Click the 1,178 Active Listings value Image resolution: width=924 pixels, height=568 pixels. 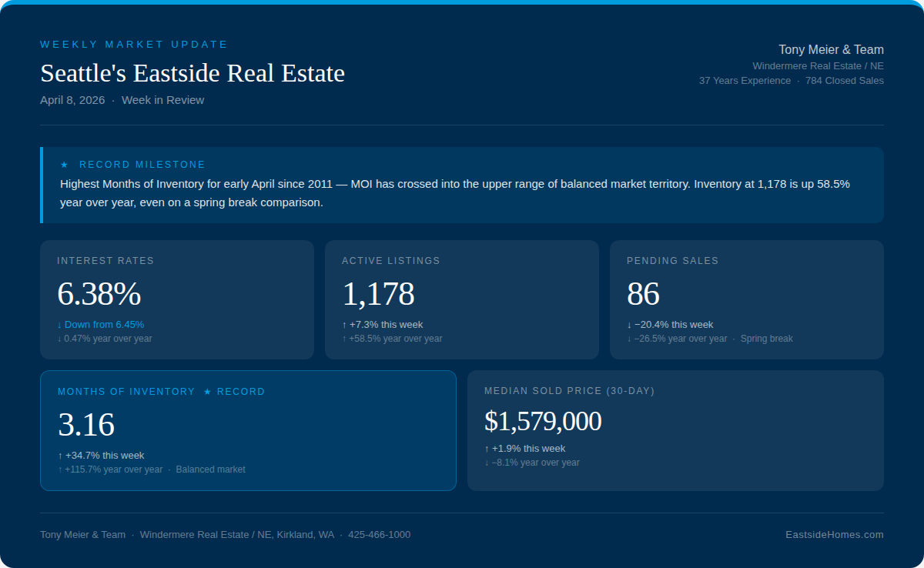378,294
